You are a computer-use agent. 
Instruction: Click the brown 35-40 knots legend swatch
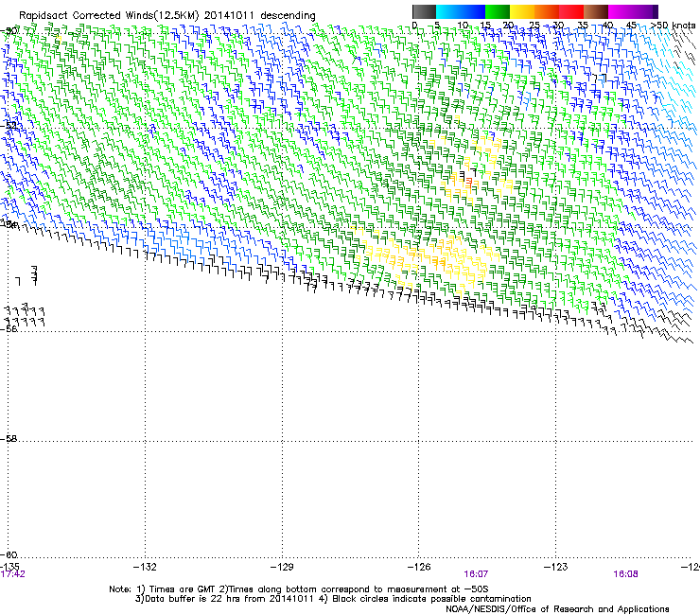click(x=596, y=11)
